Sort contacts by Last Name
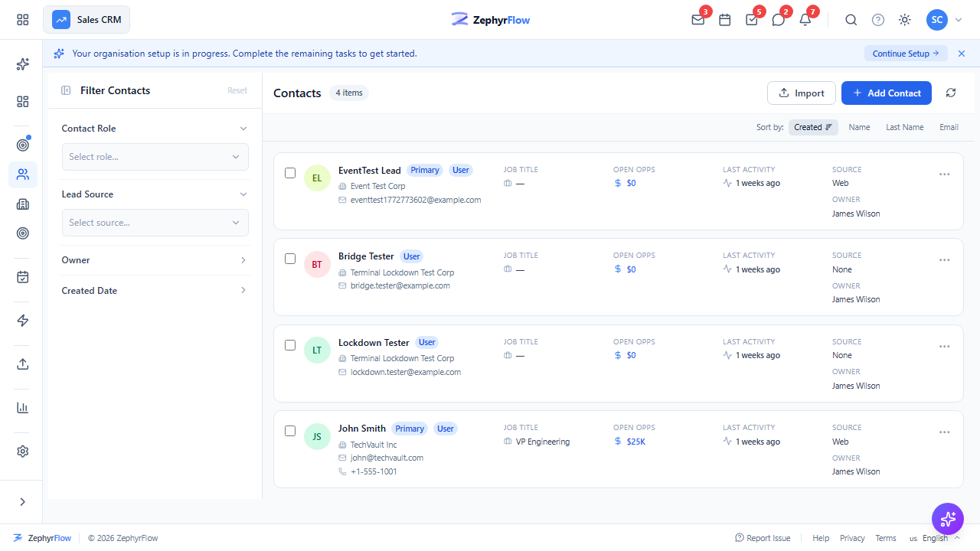The image size is (980, 551). pyautogui.click(x=905, y=128)
